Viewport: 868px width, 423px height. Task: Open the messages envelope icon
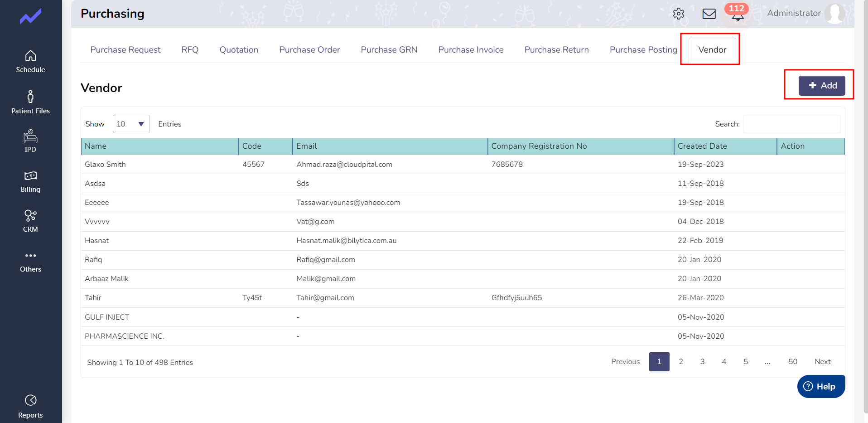click(709, 14)
